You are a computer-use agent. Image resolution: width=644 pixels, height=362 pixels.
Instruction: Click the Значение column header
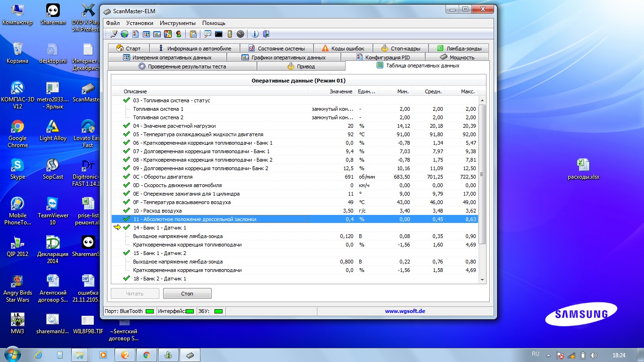[340, 91]
